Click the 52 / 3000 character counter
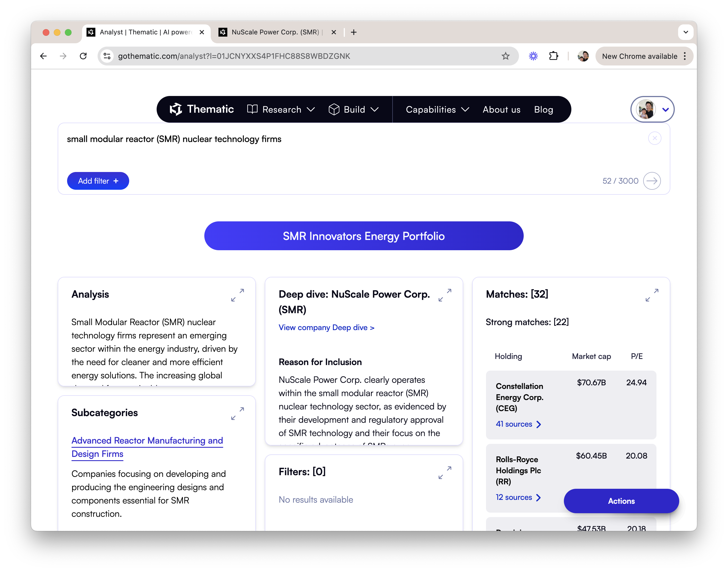728x572 pixels. pyautogui.click(x=620, y=181)
